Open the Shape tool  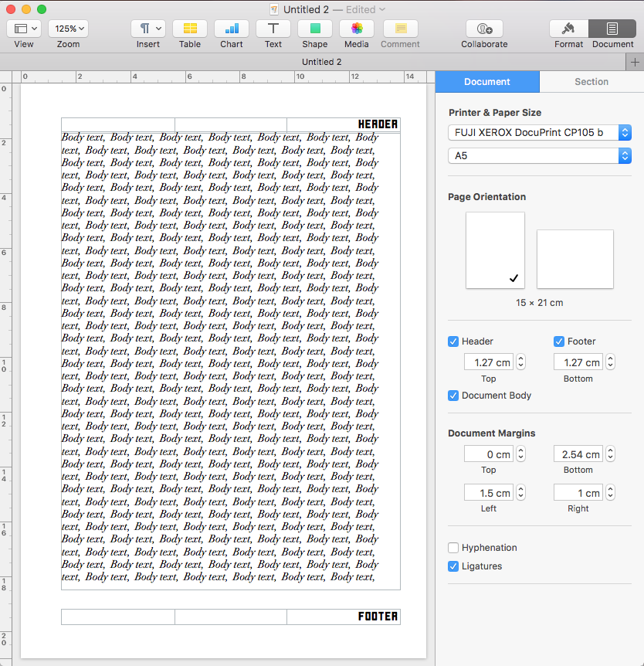(x=315, y=29)
